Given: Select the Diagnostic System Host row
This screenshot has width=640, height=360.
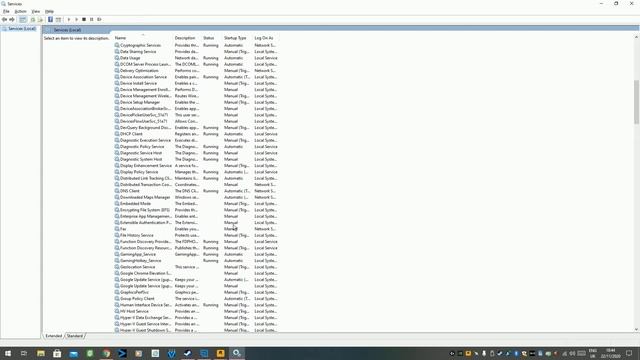Looking at the screenshot, I should click(x=196, y=159).
